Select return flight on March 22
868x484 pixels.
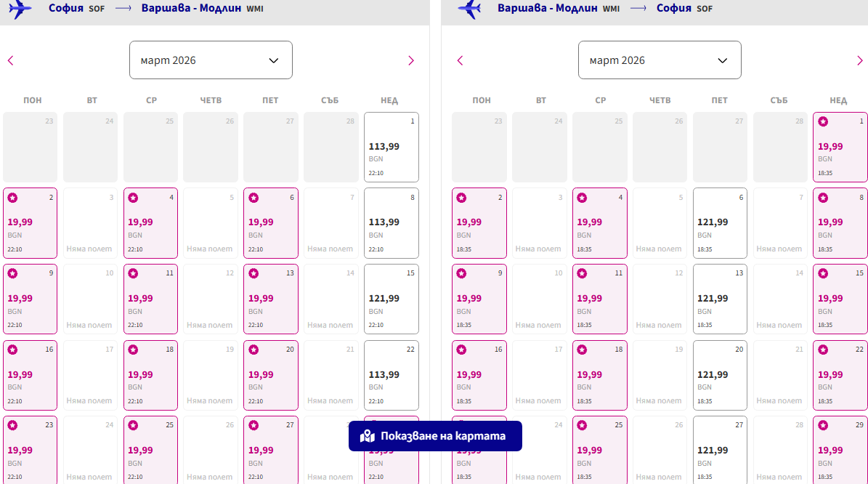[840, 376]
